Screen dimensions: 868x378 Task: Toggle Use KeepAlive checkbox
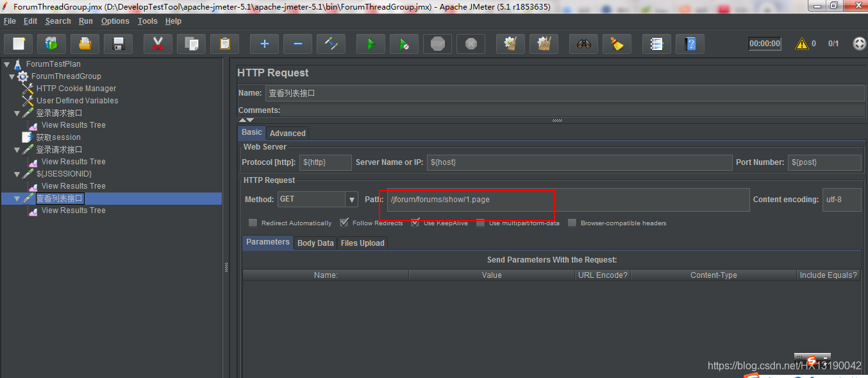415,223
